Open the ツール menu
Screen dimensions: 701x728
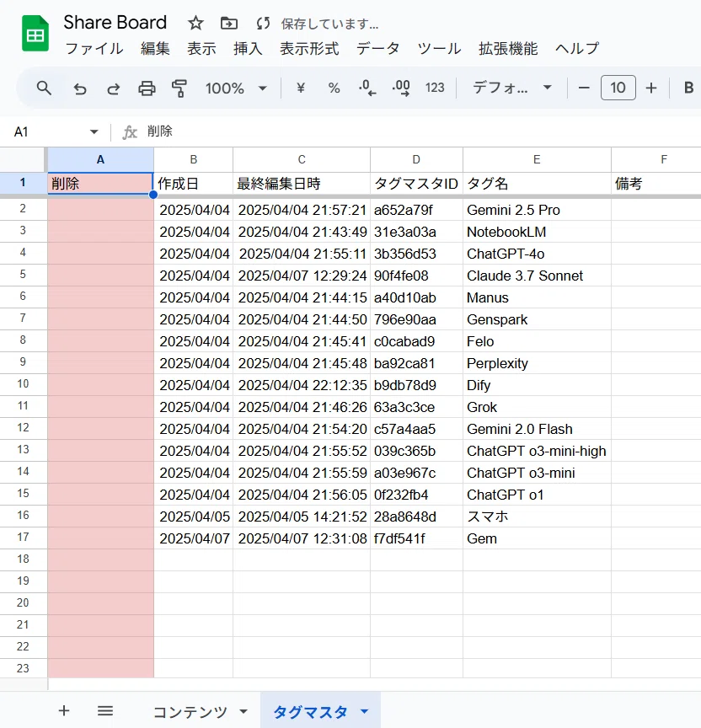pyautogui.click(x=439, y=48)
